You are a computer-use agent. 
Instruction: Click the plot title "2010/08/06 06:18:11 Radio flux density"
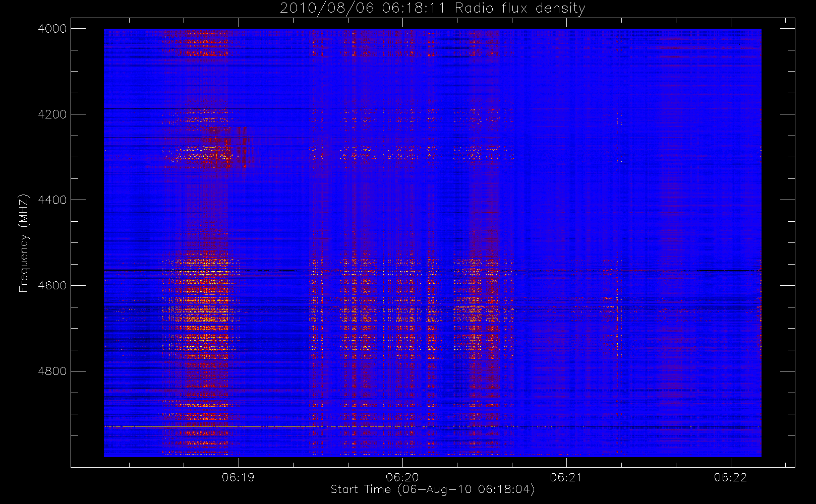pos(432,9)
